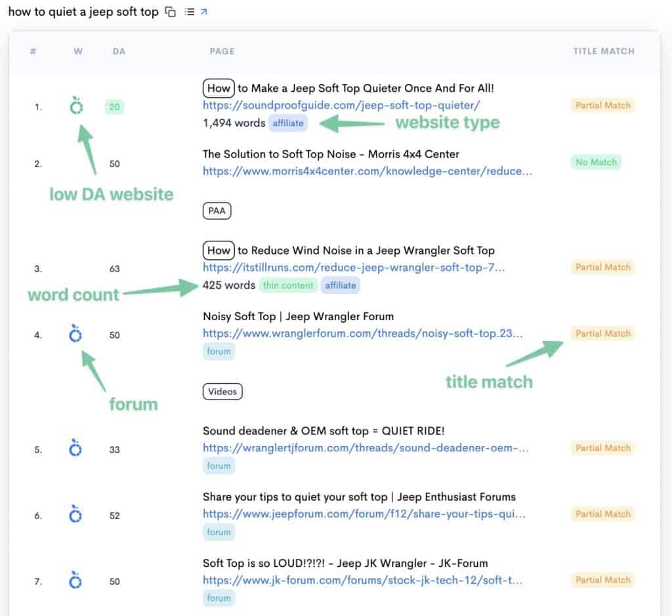Click the '1,494 words' count
672x616 pixels.
coord(234,123)
